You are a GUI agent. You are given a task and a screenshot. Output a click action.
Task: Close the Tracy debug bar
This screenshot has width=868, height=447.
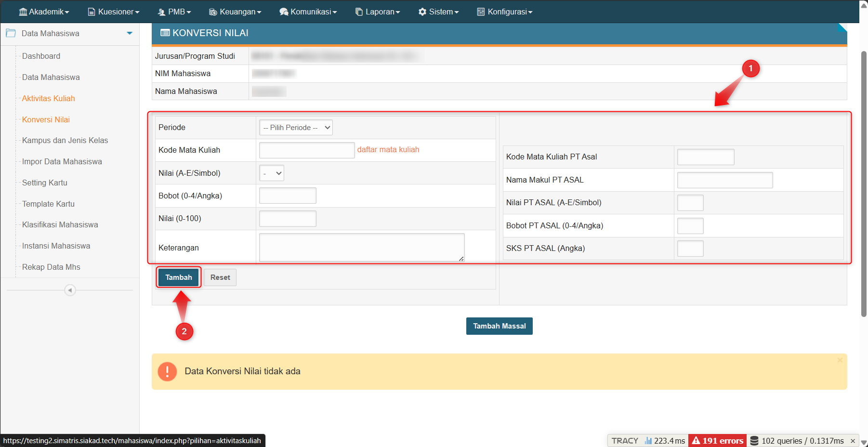(853, 441)
